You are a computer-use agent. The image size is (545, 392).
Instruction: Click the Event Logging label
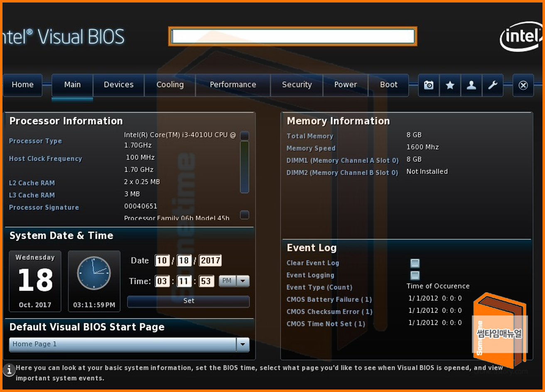coord(310,275)
